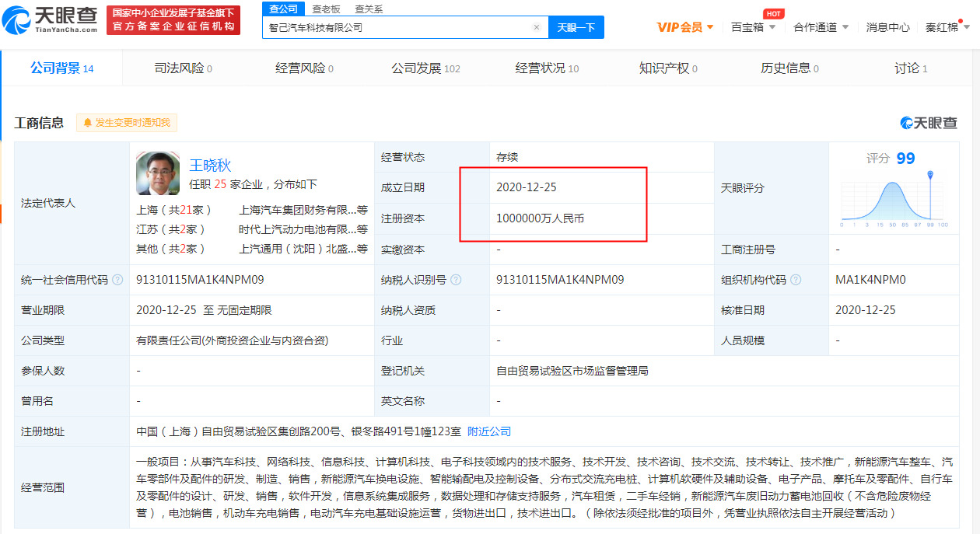Select the 知识产权 tab
Image resolution: width=980 pixels, height=534 pixels.
tap(668, 68)
